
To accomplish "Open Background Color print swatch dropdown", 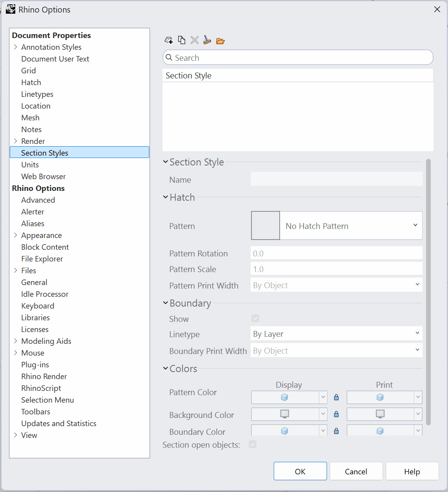I will pyautogui.click(x=418, y=414).
